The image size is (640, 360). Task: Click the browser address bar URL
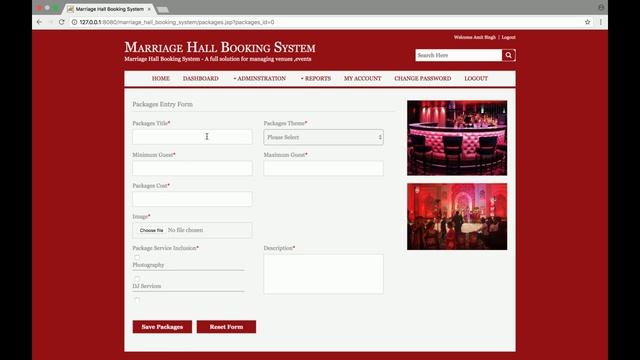(x=177, y=22)
